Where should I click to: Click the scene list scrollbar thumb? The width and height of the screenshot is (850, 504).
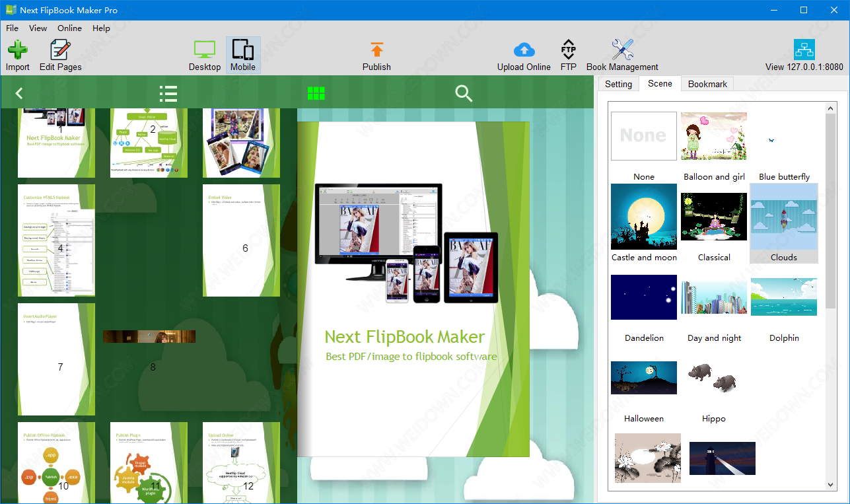point(831,211)
